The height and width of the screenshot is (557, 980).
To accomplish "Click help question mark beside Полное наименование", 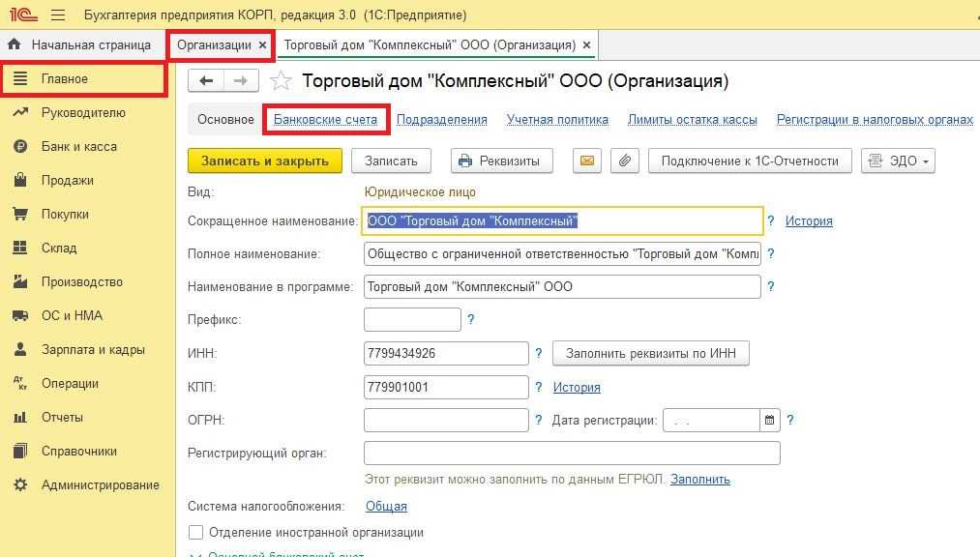I will pos(771,254).
